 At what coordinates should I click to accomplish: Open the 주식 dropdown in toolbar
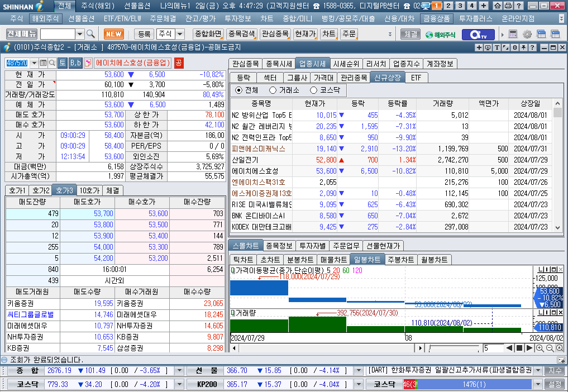(180, 34)
